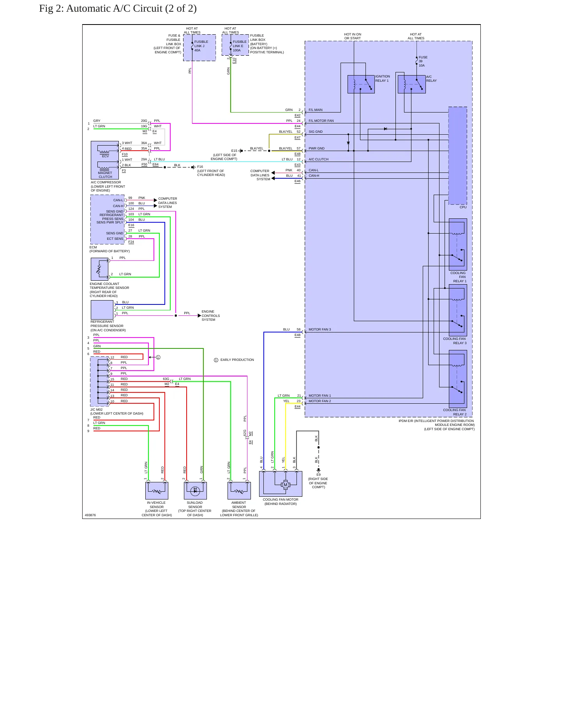Select the circled 1 marker at J/C pin 12
The height and width of the screenshot is (728, 563).
click(158, 357)
